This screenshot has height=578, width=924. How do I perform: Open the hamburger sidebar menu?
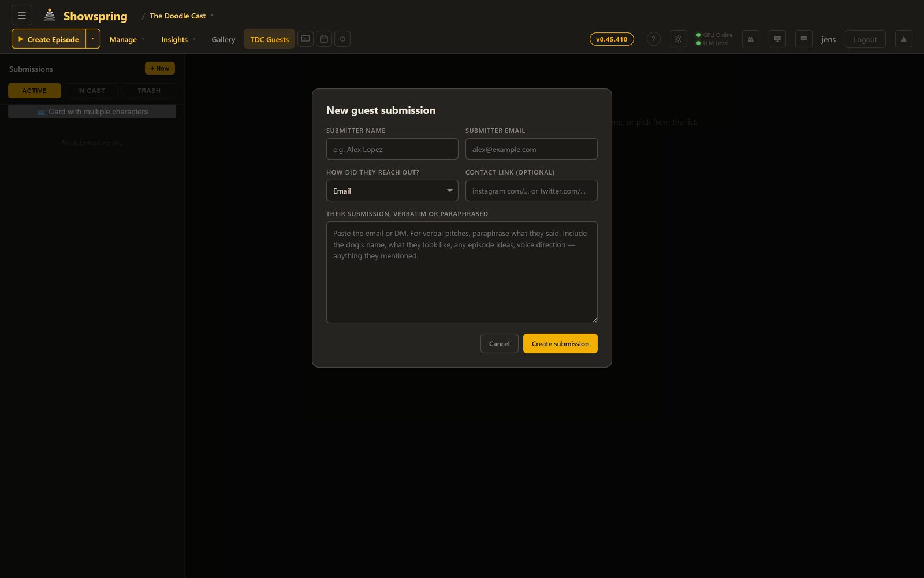[22, 16]
